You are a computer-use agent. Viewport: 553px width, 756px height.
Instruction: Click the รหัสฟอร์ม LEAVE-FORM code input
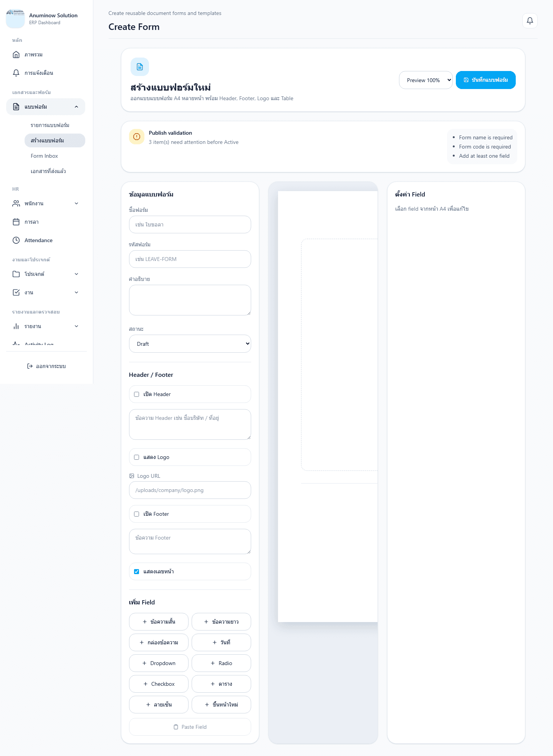[190, 259]
